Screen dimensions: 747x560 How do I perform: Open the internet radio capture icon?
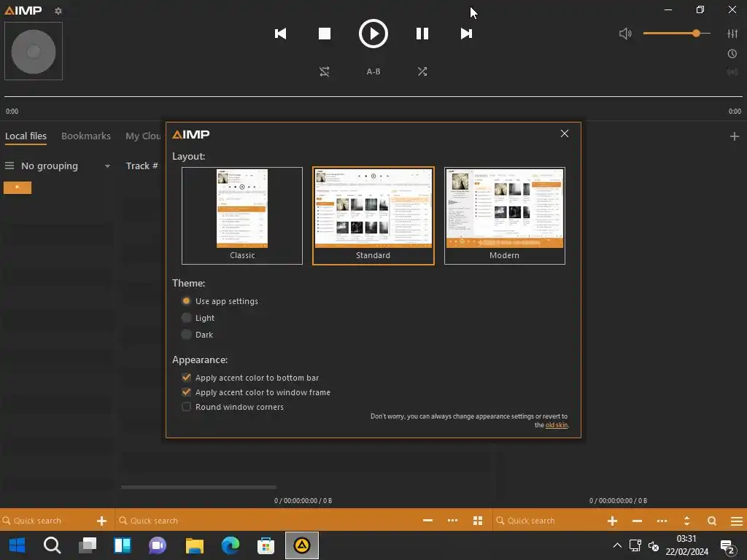(732, 72)
